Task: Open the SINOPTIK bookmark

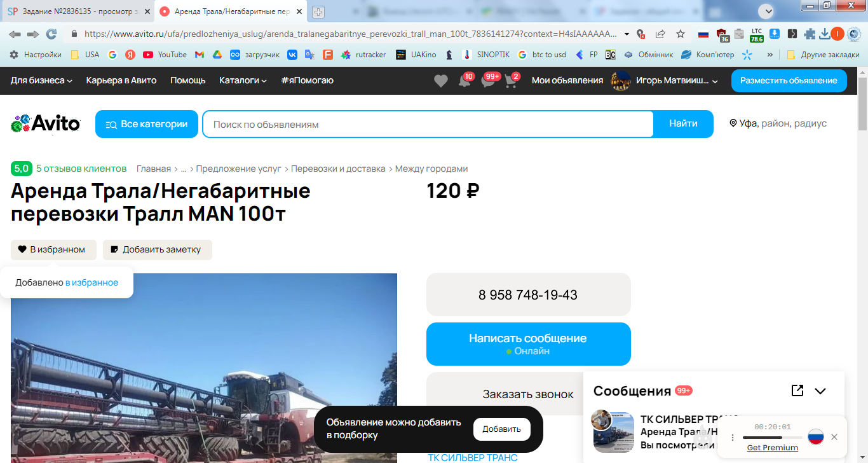Action: (x=487, y=55)
